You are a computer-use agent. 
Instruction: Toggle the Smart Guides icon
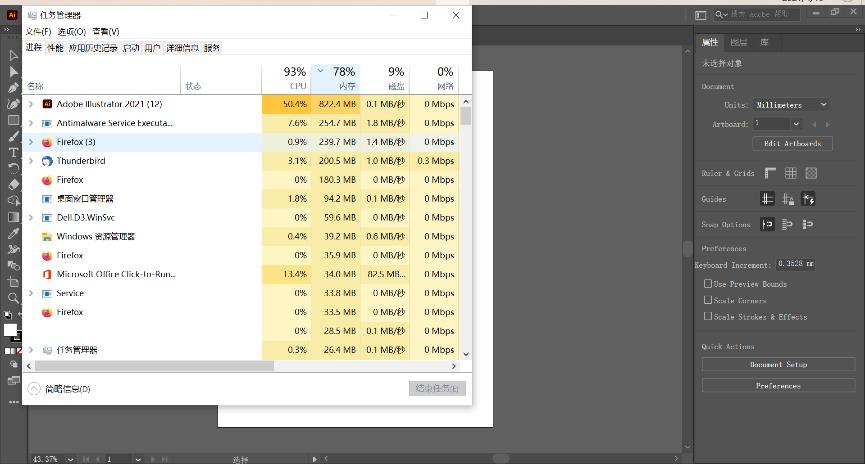(808, 199)
